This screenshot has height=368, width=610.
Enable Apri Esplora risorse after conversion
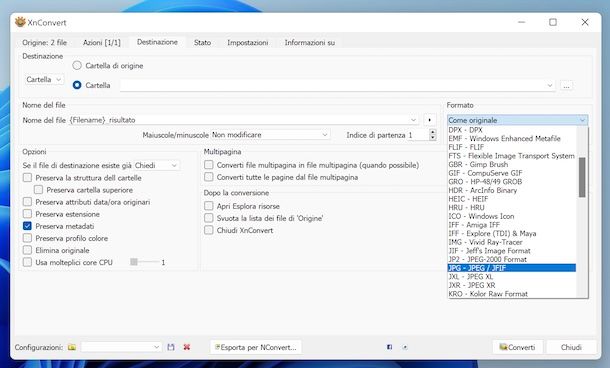pyautogui.click(x=209, y=206)
